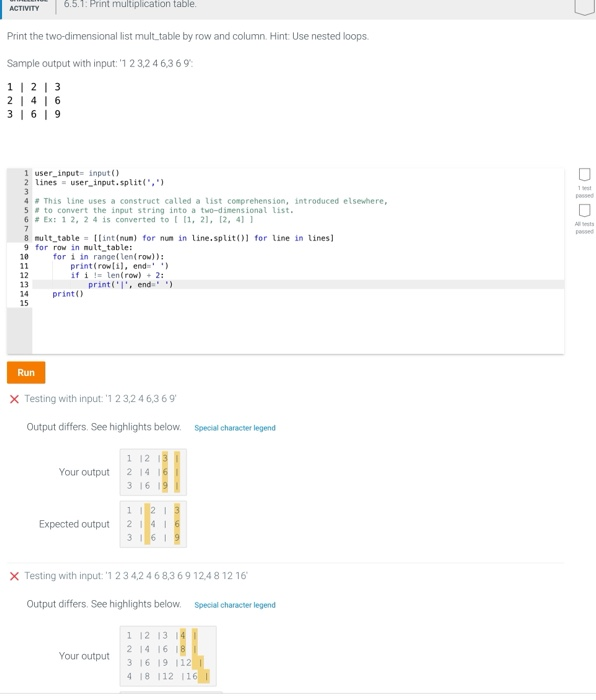This screenshot has height=700, width=596.
Task: Open second Special character legend link
Action: click(x=235, y=605)
